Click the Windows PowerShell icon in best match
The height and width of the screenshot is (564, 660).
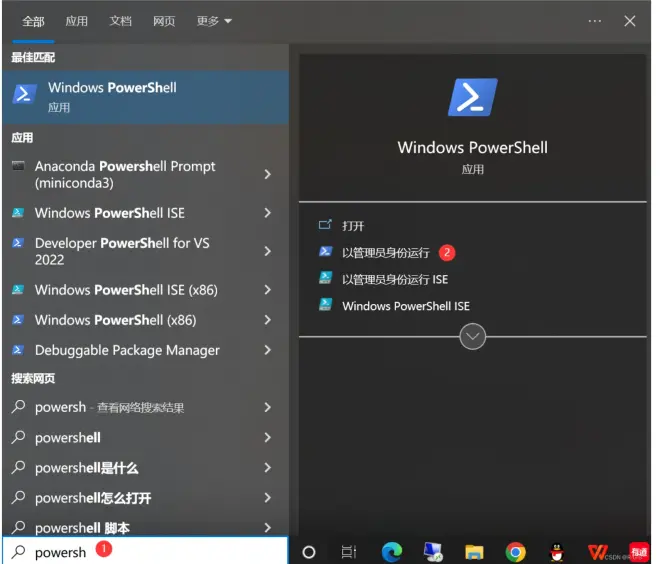[x=24, y=93]
